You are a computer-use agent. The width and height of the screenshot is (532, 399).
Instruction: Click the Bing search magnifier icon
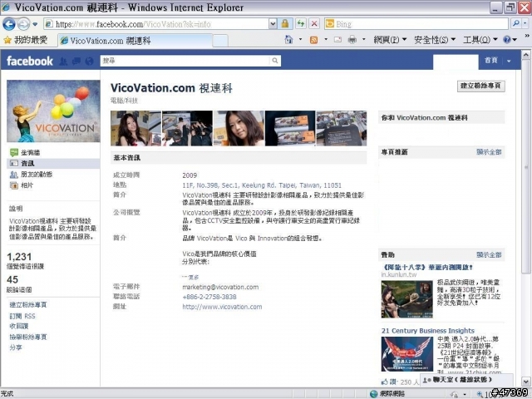click(x=515, y=23)
